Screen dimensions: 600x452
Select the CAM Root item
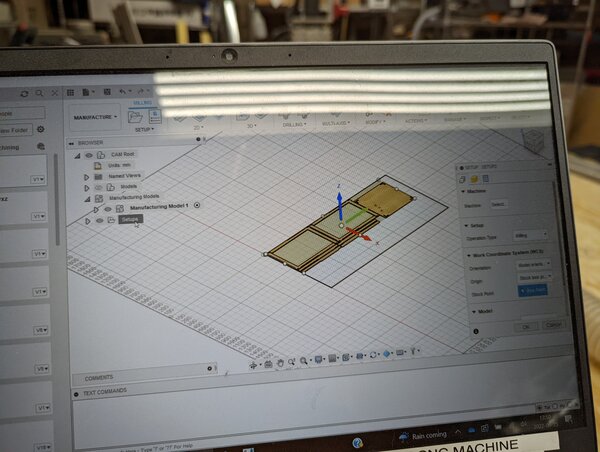[x=122, y=154]
